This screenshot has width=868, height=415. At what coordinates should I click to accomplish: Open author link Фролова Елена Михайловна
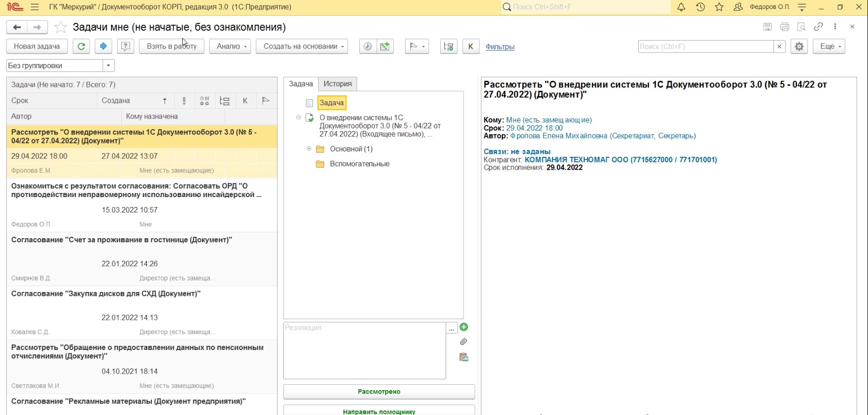pos(603,136)
